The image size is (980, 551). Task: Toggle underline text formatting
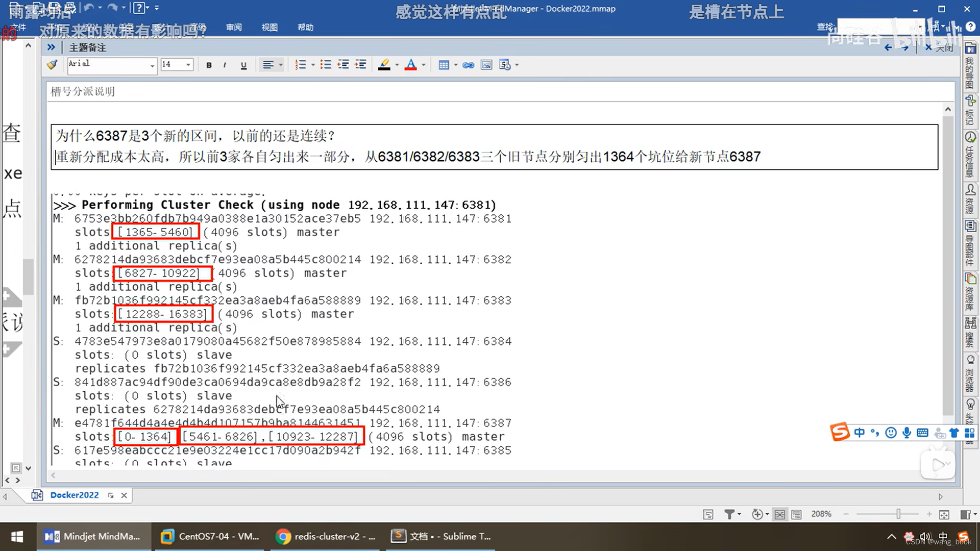[243, 65]
